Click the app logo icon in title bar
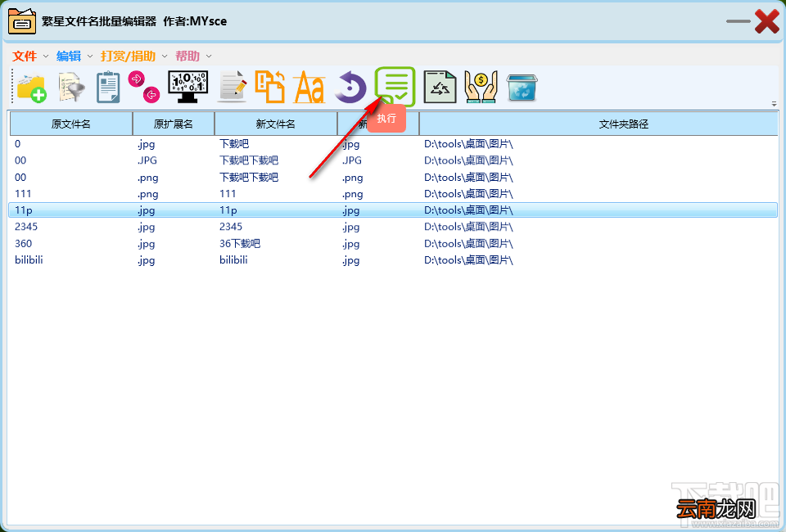This screenshot has height=532, width=786. [x=22, y=21]
